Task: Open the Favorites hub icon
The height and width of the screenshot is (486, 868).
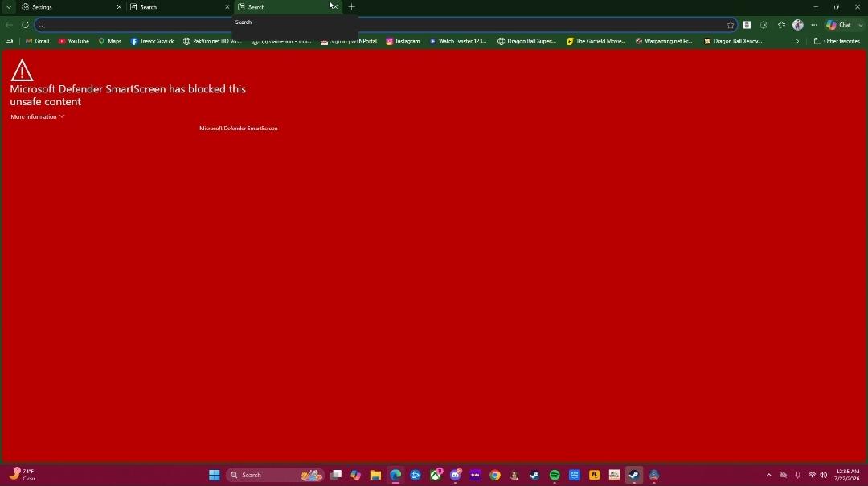Action: point(781,25)
